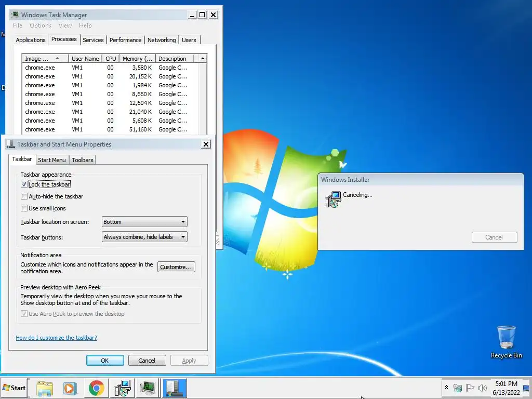Sort processes by User Name column

86,58
